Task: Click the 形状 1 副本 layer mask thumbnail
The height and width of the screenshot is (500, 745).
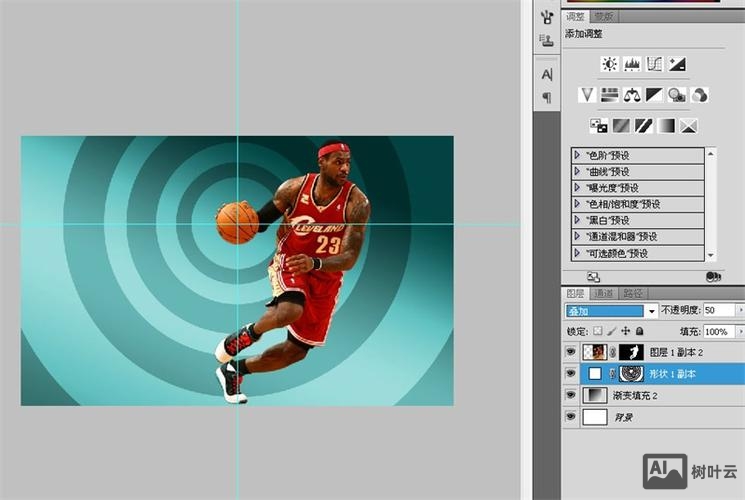Action: click(631, 373)
